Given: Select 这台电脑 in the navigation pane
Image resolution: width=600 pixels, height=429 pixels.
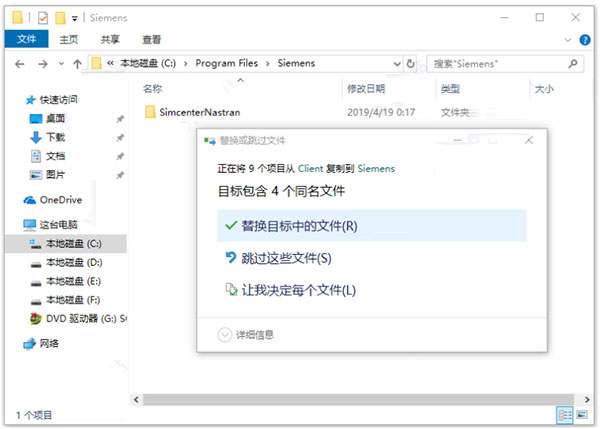Looking at the screenshot, I should [58, 225].
